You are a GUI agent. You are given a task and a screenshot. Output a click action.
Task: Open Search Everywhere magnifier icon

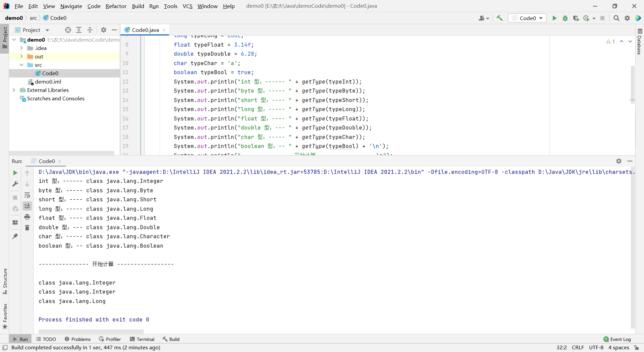(x=616, y=18)
